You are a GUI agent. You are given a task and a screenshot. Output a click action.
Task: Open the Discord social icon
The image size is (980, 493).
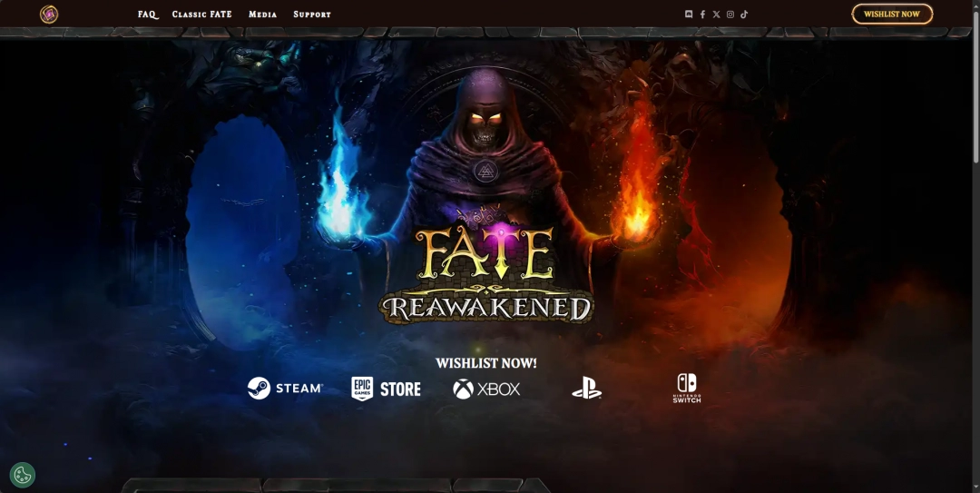coord(689,14)
